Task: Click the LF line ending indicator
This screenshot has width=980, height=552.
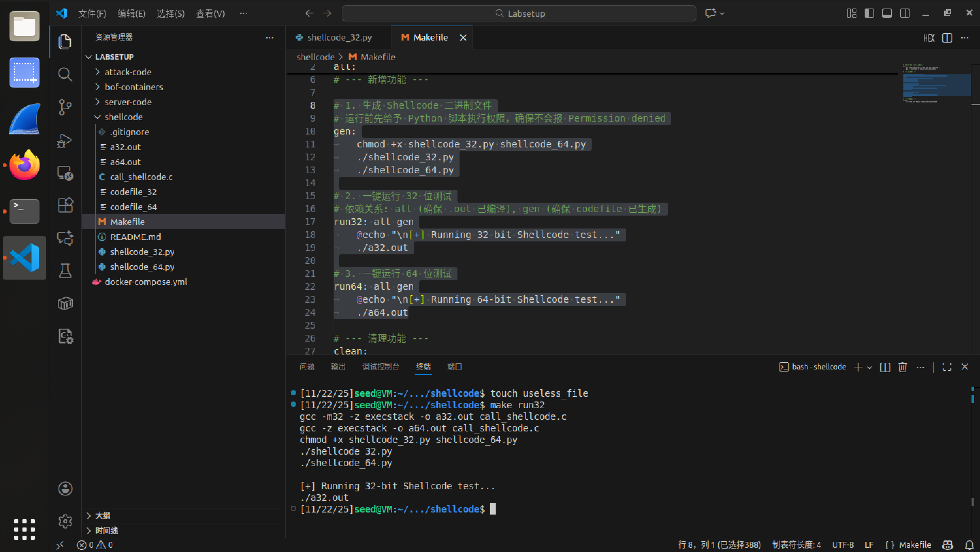Action: click(869, 545)
